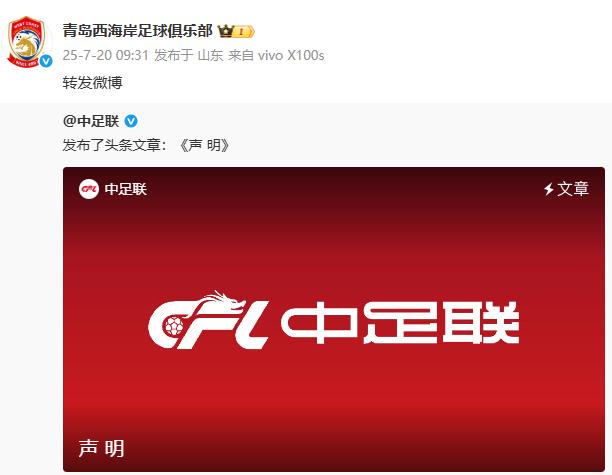Image resolution: width=612 pixels, height=475 pixels.
Task: Open the post timestamp 25-7-20 09:31
Action: point(105,55)
